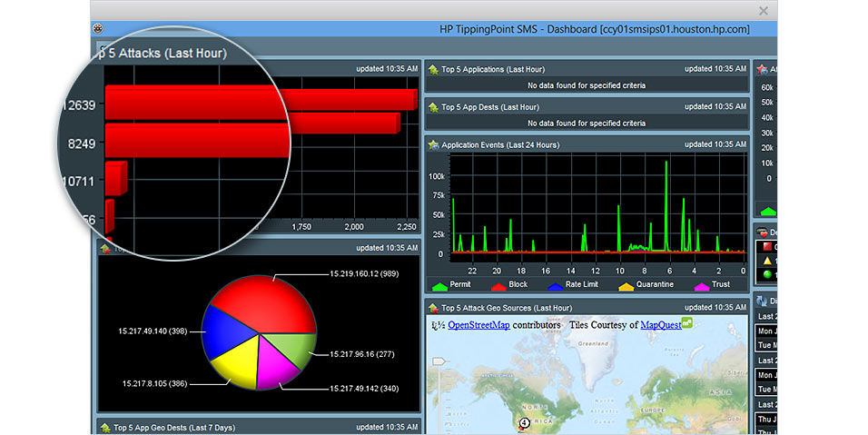868x435 pixels.
Task: Click the SMS application icon in title bar
Action: tap(98, 29)
